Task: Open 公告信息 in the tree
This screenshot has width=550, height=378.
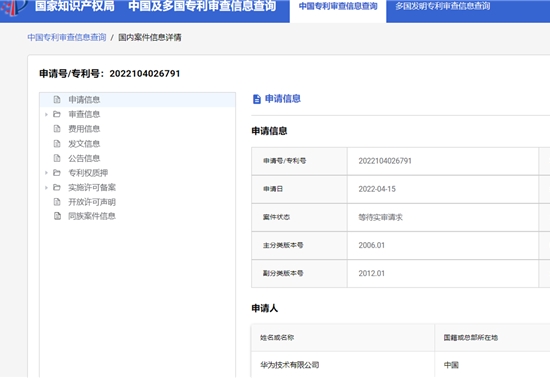Action: (x=84, y=158)
